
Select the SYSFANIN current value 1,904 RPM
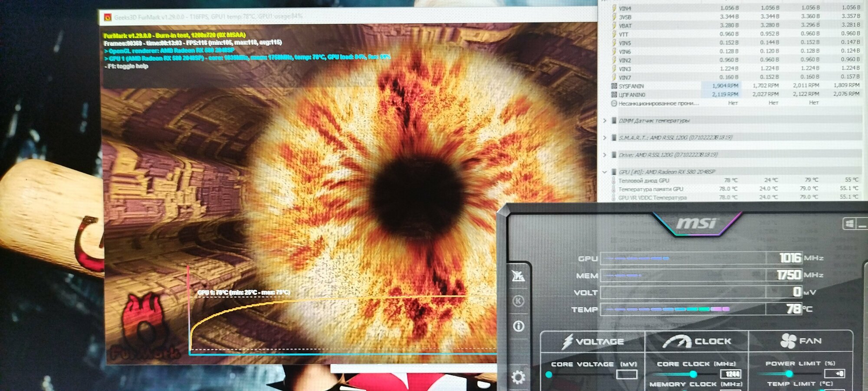click(x=725, y=86)
